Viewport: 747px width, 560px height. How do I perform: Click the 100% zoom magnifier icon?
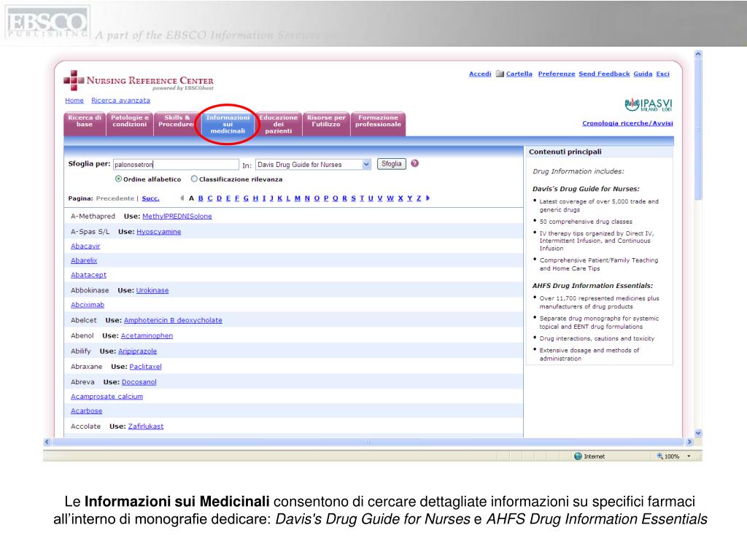click(x=659, y=456)
